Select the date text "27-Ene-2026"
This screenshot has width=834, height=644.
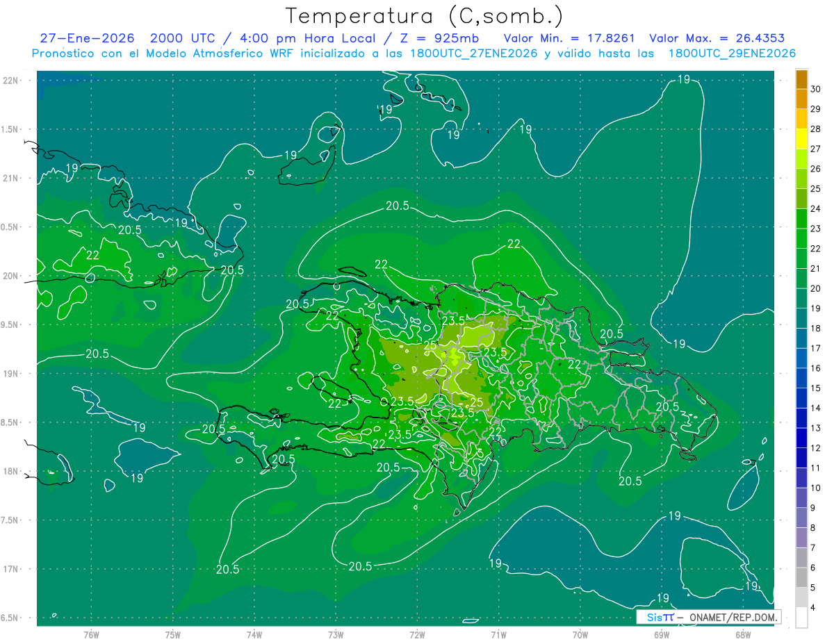click(x=87, y=39)
